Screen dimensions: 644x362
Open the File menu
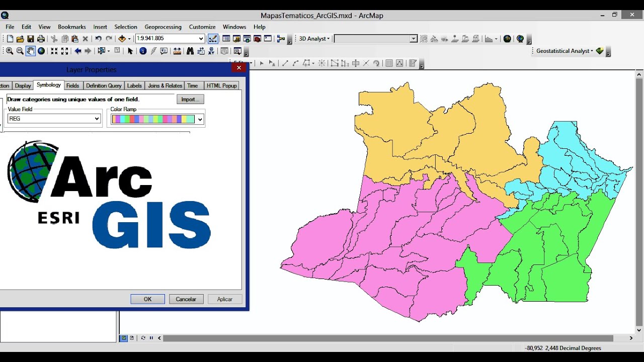[10, 27]
